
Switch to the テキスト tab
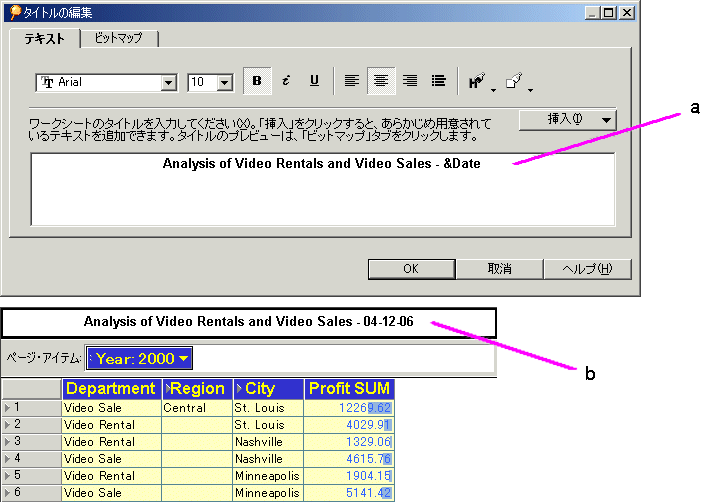click(44, 39)
